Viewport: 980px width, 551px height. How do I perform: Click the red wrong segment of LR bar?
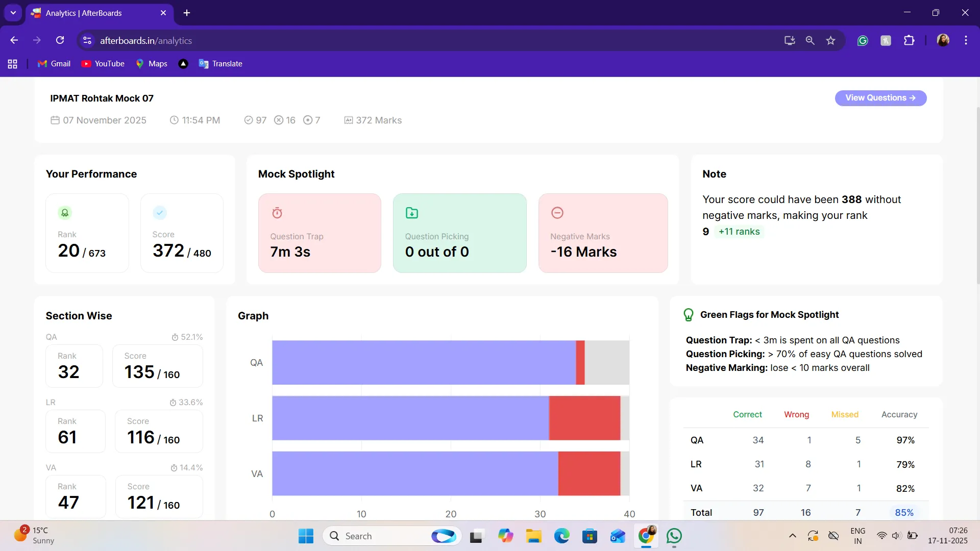tap(584, 418)
